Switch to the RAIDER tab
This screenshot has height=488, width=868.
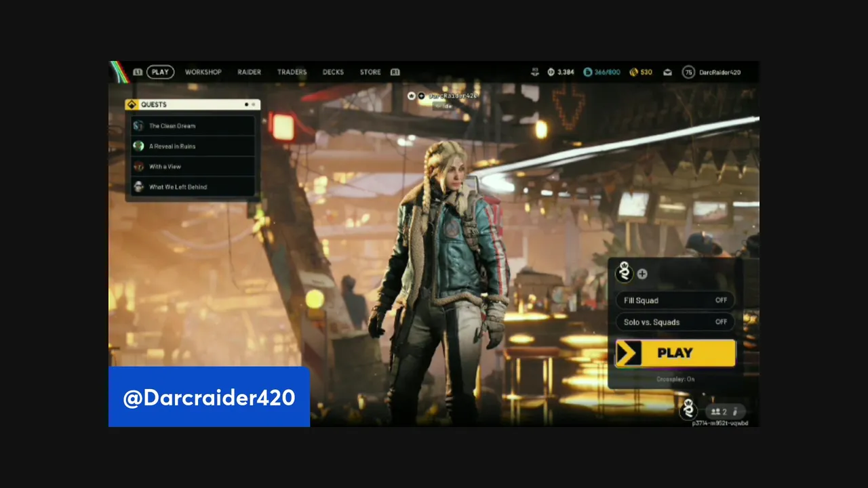249,72
